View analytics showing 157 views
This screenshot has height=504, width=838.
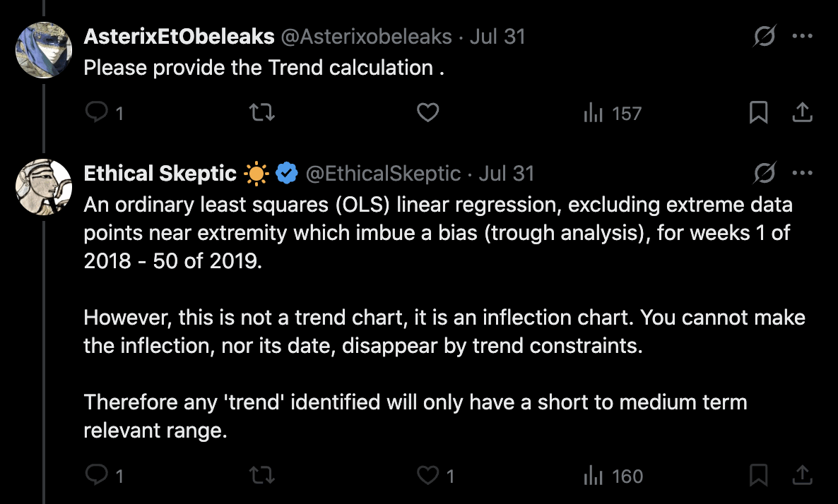pyautogui.click(x=612, y=113)
